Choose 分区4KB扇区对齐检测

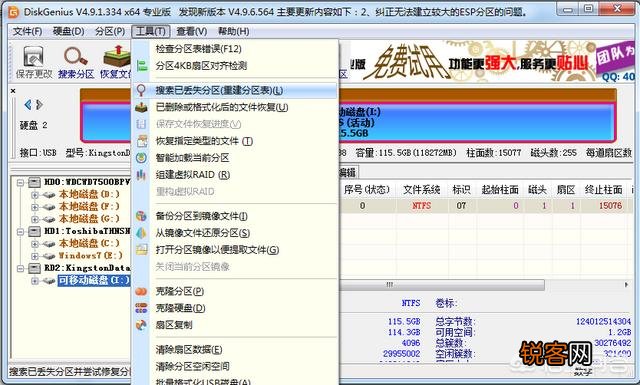tap(236, 66)
